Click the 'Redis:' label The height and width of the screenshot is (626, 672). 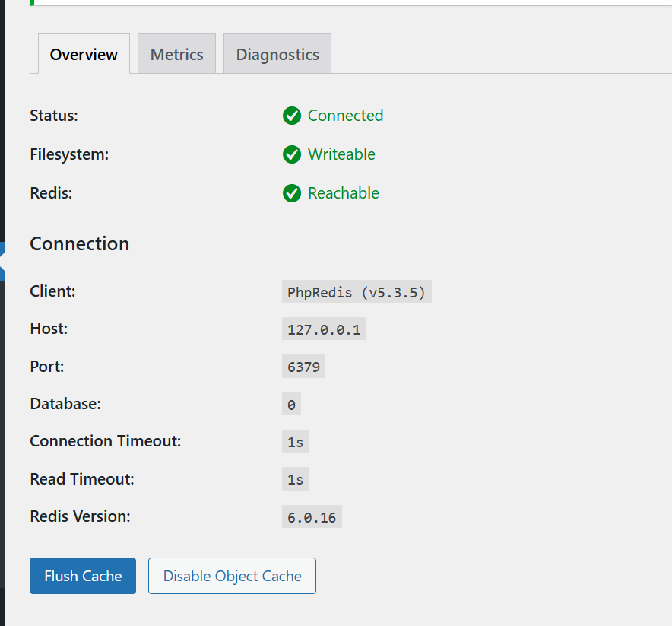pyautogui.click(x=51, y=193)
